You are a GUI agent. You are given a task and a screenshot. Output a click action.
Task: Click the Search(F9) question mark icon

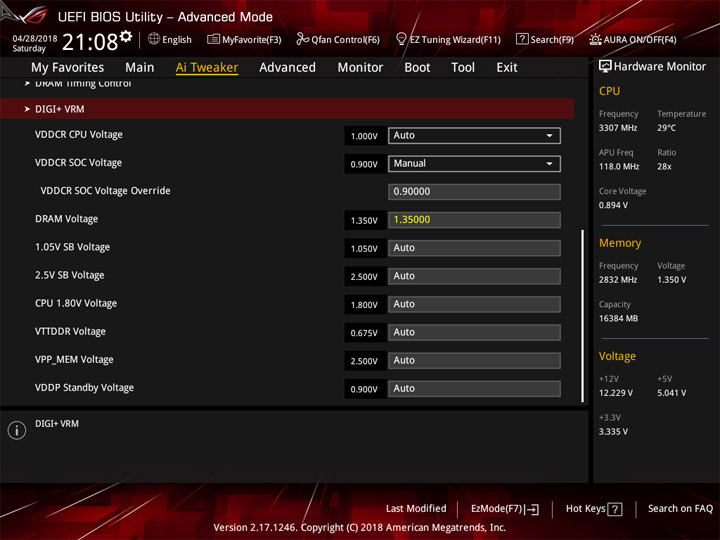tap(522, 39)
